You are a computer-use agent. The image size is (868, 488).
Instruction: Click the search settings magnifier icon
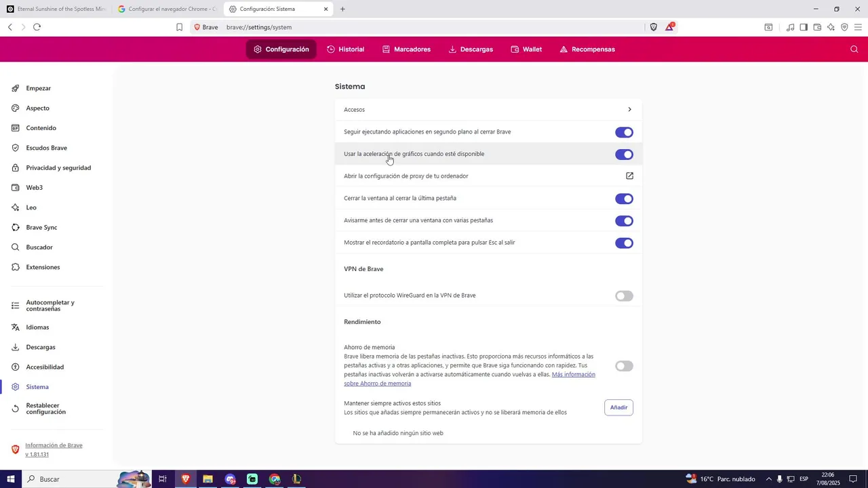[x=854, y=49]
